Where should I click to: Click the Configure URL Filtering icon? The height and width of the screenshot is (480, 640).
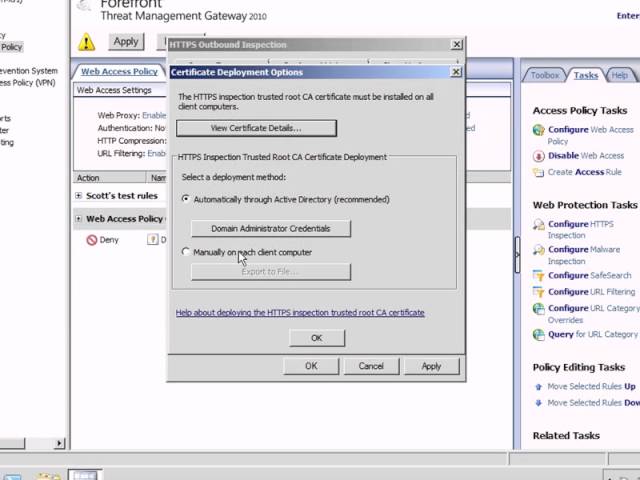[x=538, y=292]
